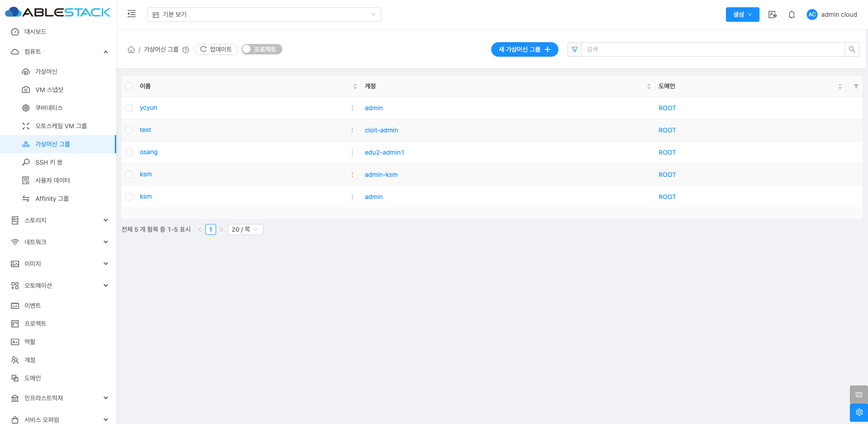Click the floating button above the gear

click(x=859, y=395)
